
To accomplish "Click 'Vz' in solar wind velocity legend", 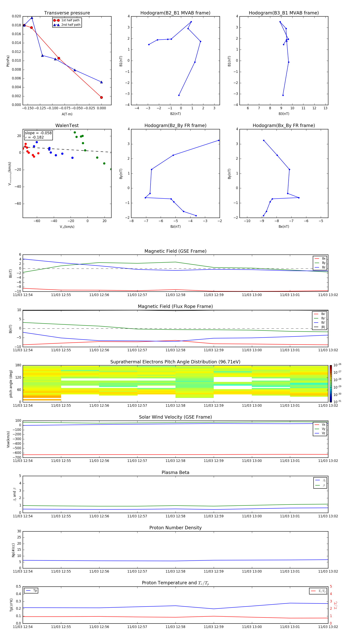I will tap(324, 433).
